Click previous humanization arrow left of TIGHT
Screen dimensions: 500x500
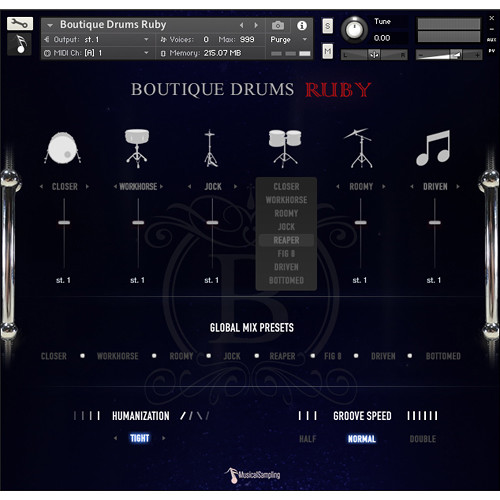tap(115, 438)
